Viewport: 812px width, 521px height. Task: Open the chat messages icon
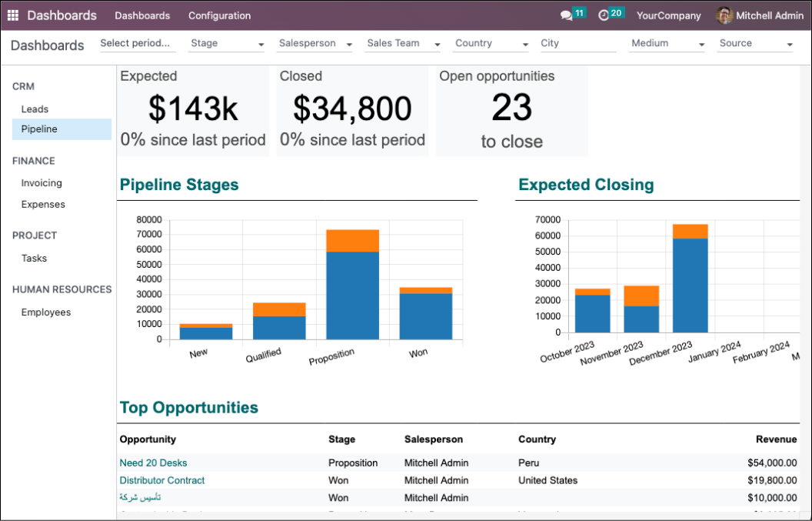(567, 15)
